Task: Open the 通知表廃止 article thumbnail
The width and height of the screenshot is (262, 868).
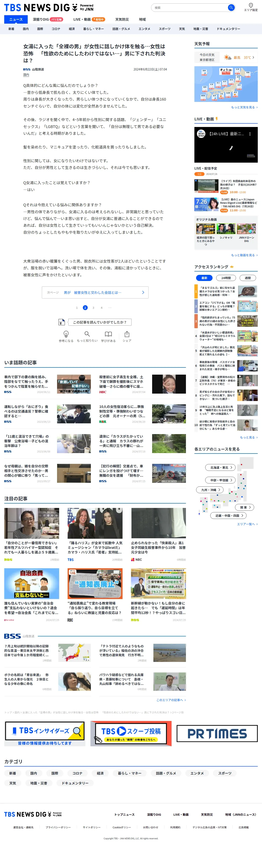Action: click(95, 583)
